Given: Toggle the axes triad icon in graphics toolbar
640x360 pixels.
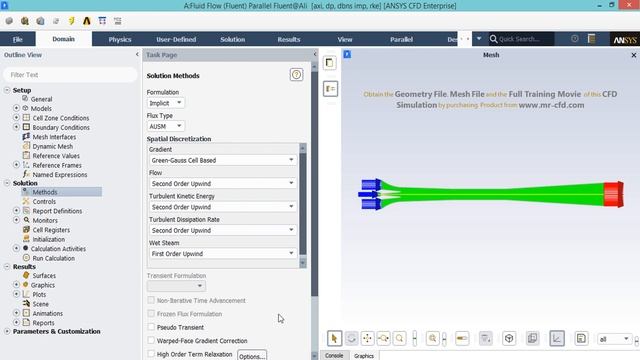Looking at the screenshot, I should [x=557, y=338].
